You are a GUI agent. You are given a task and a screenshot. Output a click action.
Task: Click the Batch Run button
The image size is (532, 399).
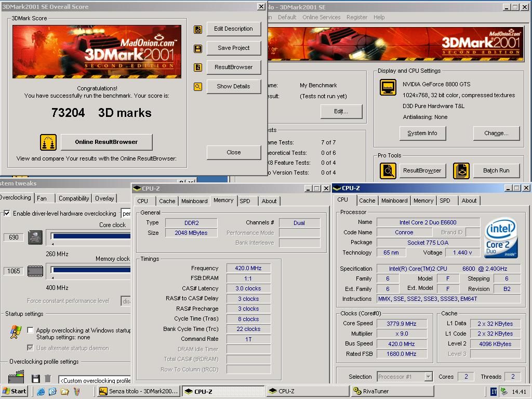pos(496,170)
